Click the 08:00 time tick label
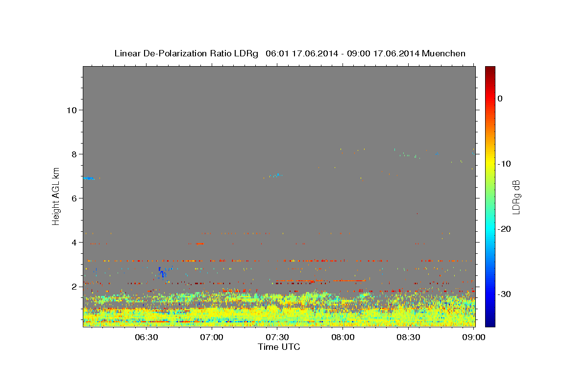Viewport: 588px width, 392px height. (x=343, y=338)
